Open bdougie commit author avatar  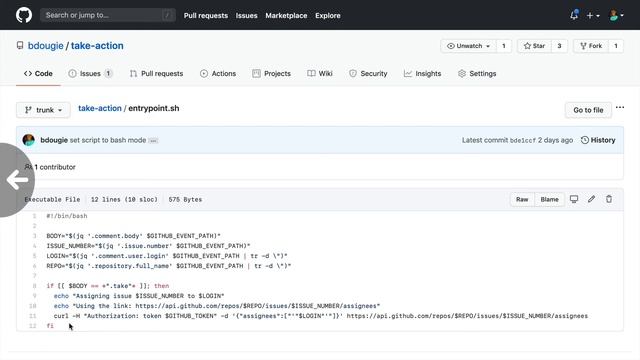tap(29, 140)
